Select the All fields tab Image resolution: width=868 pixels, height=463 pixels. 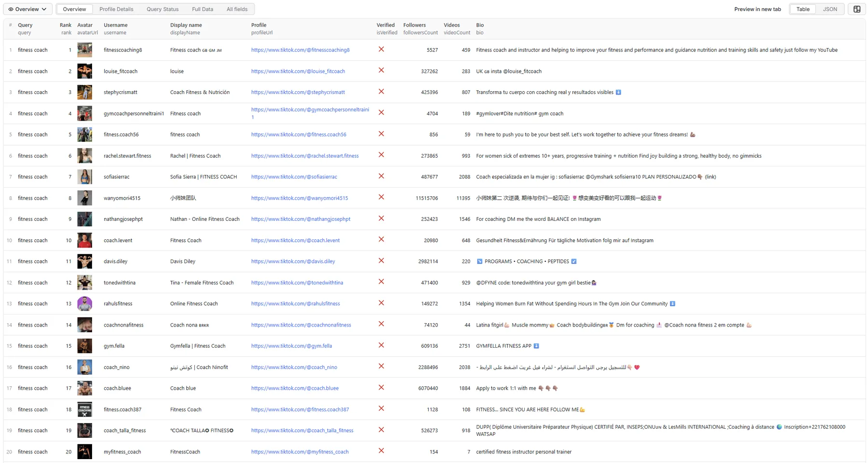pos(237,9)
